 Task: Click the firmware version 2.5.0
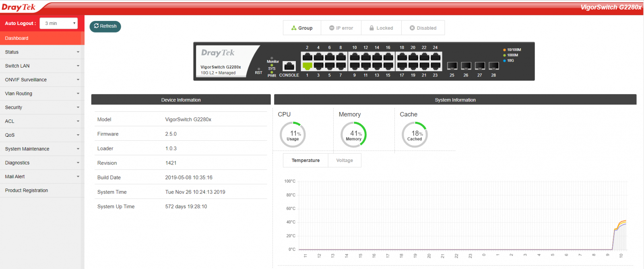click(171, 134)
